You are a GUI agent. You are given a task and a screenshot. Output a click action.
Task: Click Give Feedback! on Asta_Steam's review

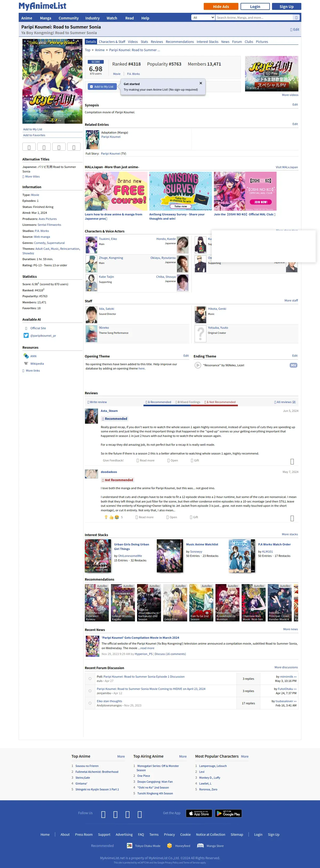[113, 460]
